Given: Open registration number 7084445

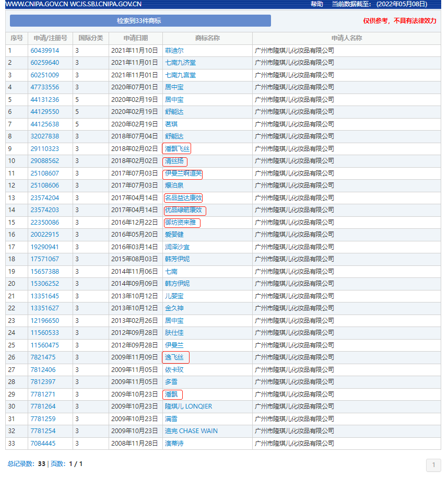Looking at the screenshot, I should click(43, 444).
